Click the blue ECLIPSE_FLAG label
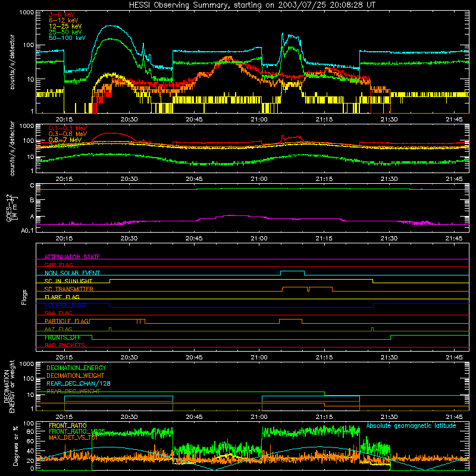Viewport: 476px width, 476px height. click(65, 305)
